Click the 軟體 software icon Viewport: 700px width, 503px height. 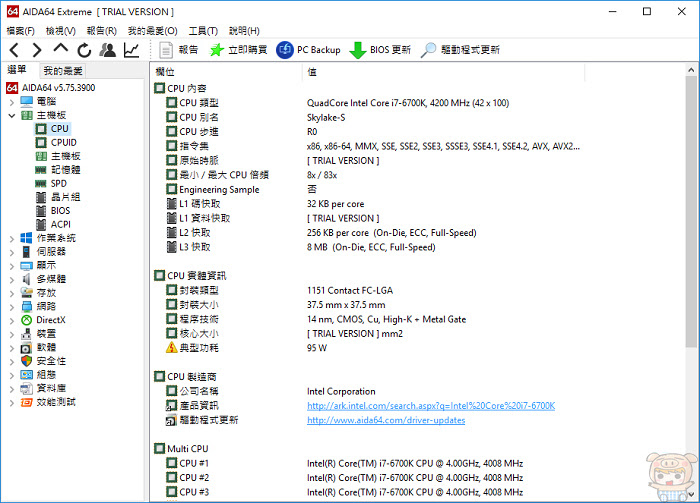tap(26, 348)
